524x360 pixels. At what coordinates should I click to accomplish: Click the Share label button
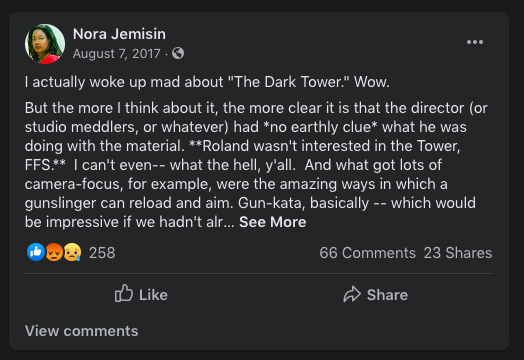point(387,295)
